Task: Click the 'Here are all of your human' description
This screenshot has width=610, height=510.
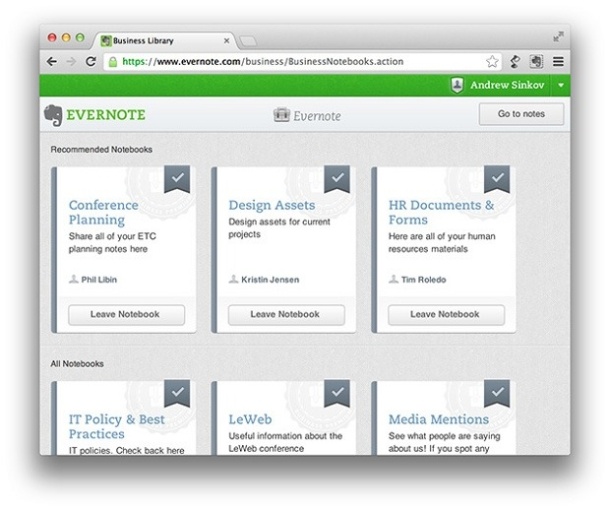Action: coord(442,242)
